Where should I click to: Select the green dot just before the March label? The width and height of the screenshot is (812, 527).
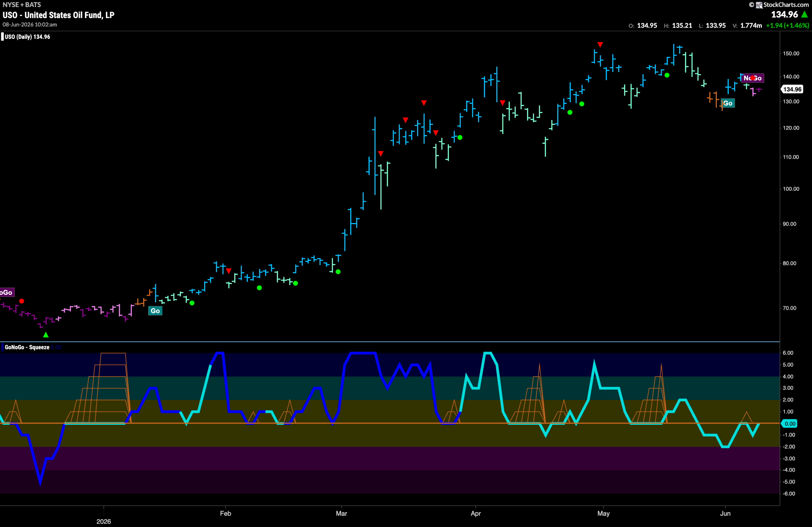[x=338, y=272]
